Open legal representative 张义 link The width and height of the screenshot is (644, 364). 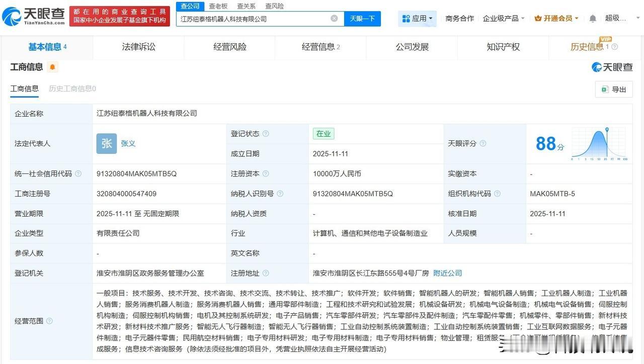coord(128,143)
